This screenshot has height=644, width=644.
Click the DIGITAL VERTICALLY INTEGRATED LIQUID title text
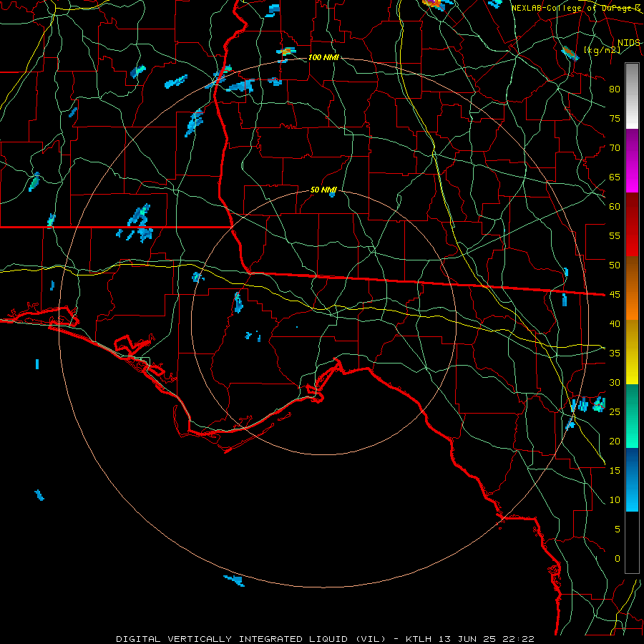pos(251,639)
